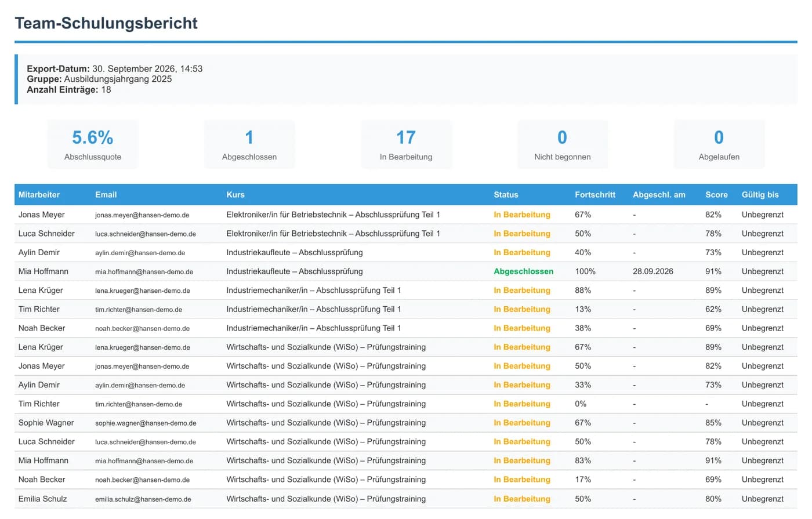The image size is (812, 519).
Task: Click the Abgeschlossen summary card showing 1
Action: pos(249,144)
